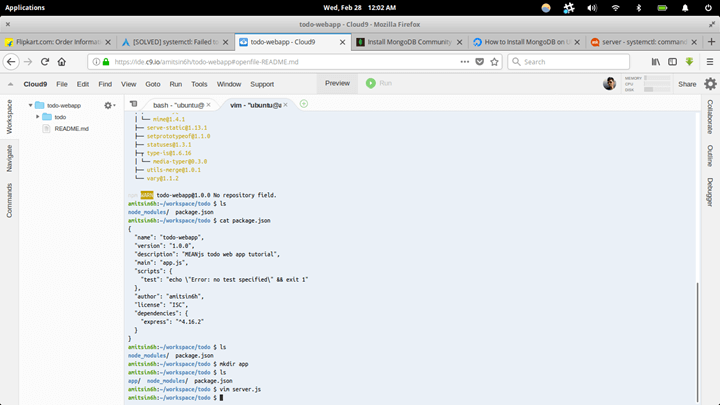The image size is (720, 405).
Task: Select the todo folder
Action: pos(60,117)
